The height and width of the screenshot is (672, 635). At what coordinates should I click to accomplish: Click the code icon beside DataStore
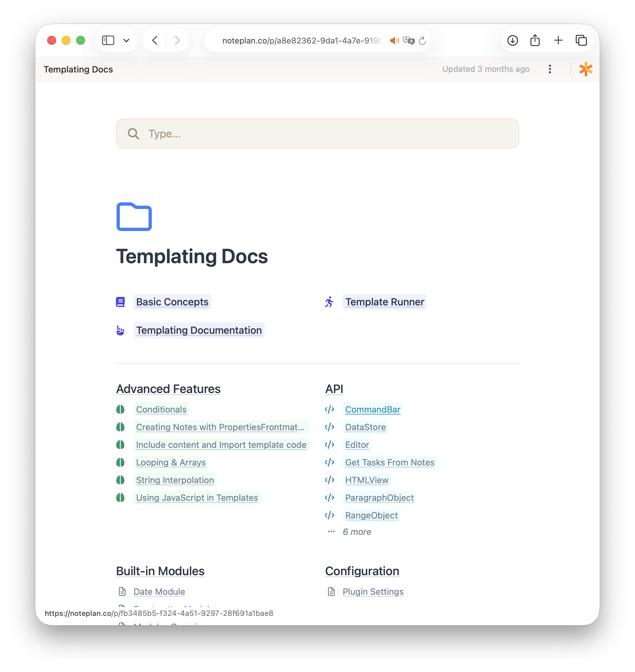click(x=330, y=427)
